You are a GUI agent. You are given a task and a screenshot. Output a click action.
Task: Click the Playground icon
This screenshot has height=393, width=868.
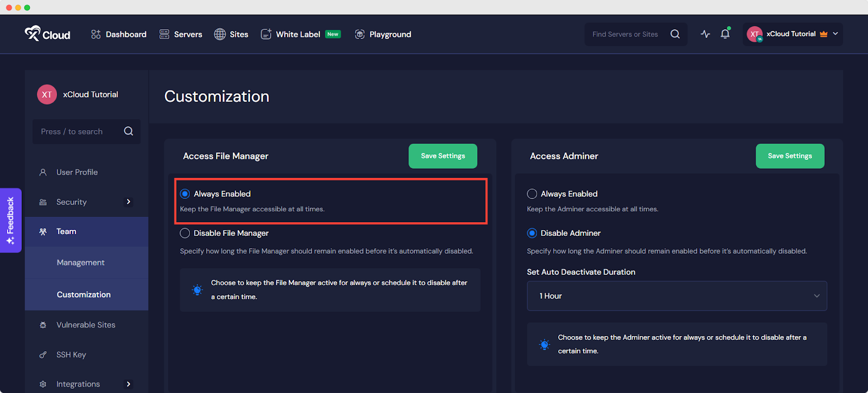coord(360,34)
